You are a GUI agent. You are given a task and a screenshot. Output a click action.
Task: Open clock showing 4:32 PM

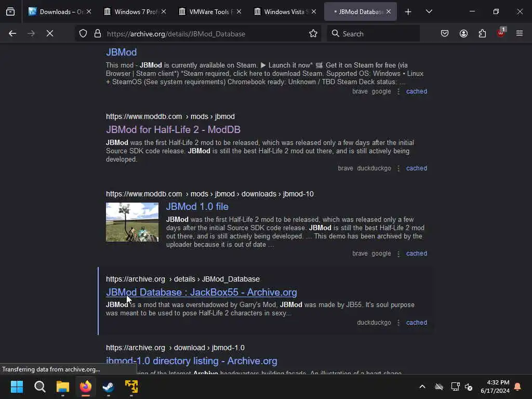[x=495, y=387]
